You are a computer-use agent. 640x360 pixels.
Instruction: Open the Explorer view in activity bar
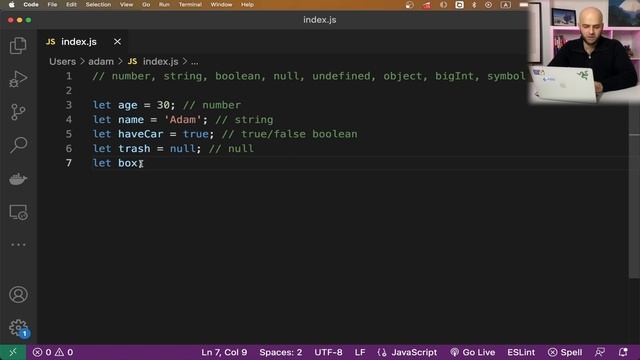click(x=18, y=45)
